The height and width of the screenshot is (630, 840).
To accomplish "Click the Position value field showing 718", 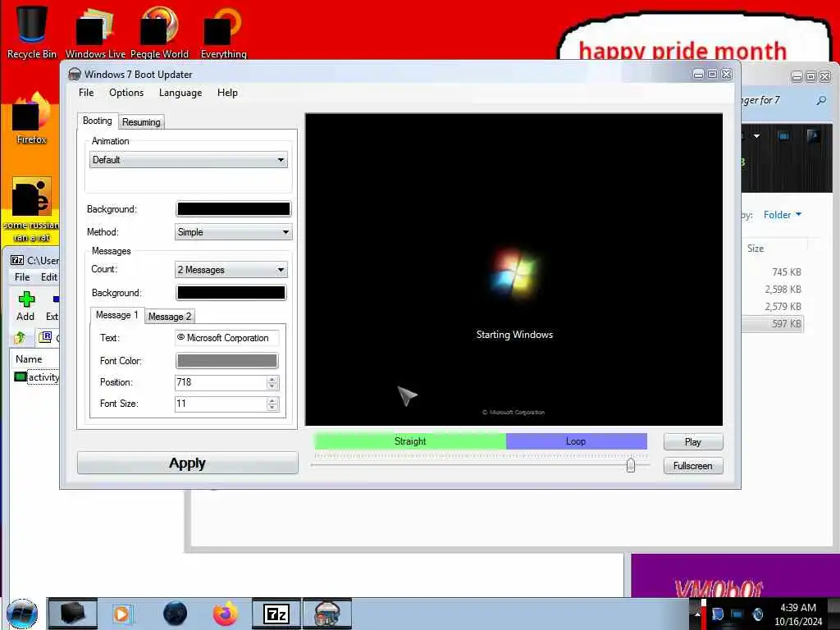I will pyautogui.click(x=221, y=382).
